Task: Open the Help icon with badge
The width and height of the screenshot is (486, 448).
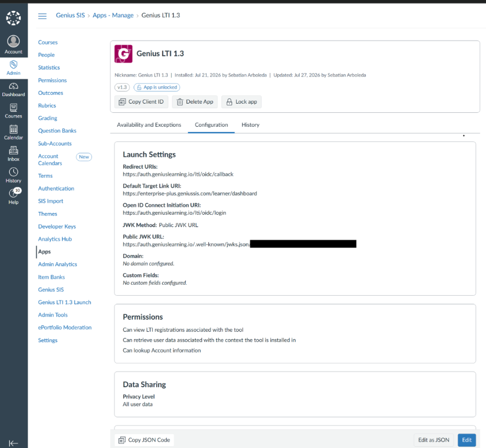Action: coord(14,193)
